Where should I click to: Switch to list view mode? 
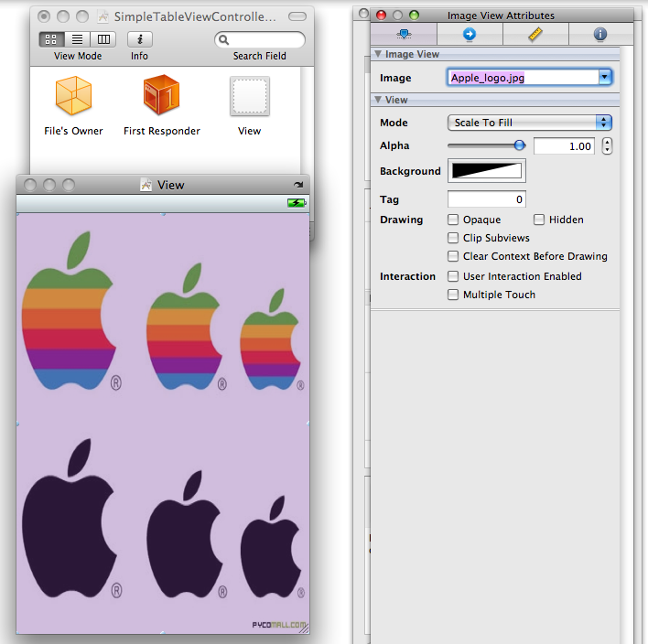(x=77, y=39)
